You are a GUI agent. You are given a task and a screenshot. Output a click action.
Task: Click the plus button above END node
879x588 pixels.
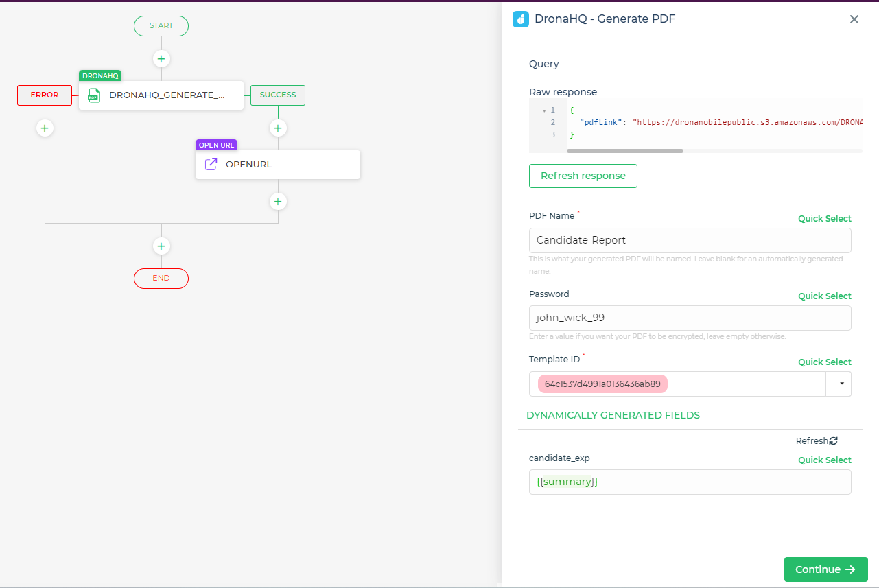point(161,246)
